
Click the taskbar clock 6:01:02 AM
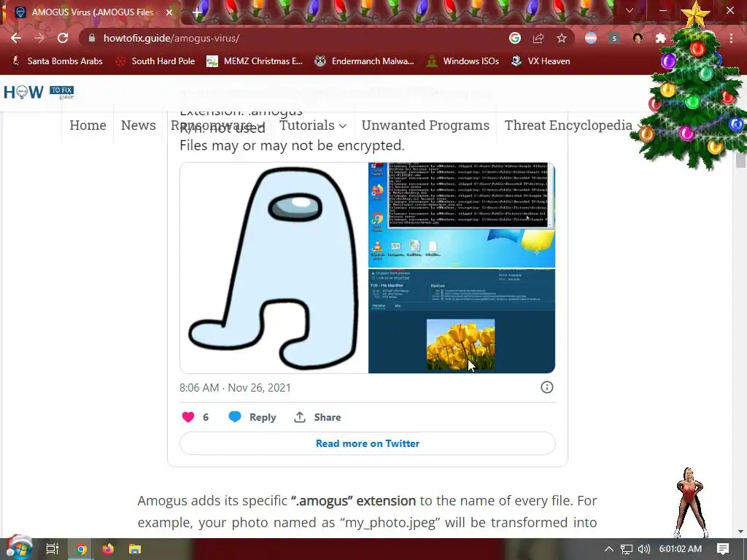point(681,549)
